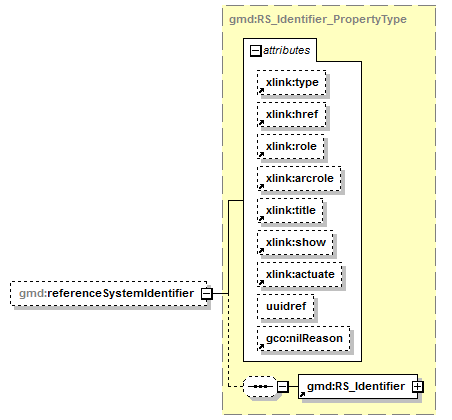Collapse the sequence compositor node

(x=282, y=387)
